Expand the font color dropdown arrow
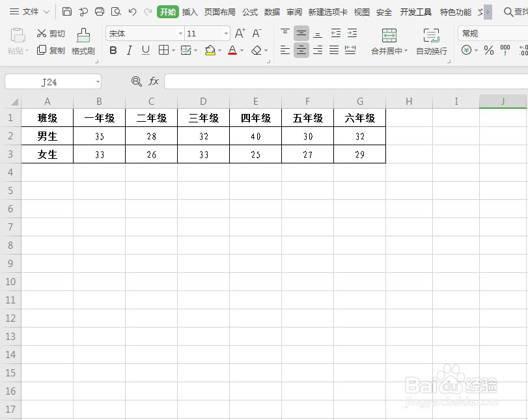 [x=242, y=51]
